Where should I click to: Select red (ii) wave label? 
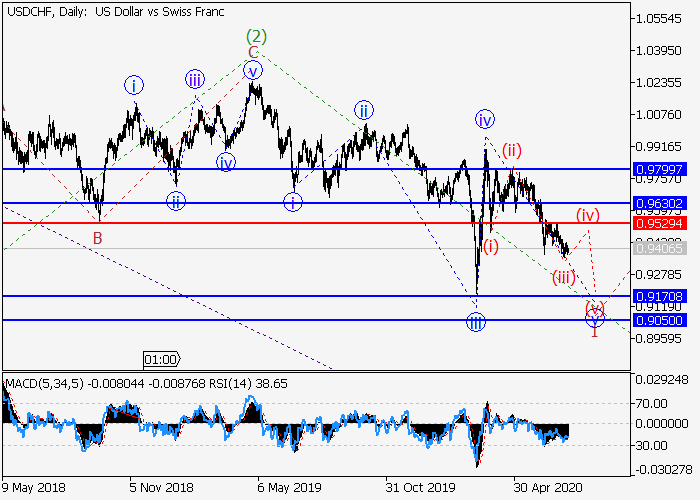click(x=512, y=151)
